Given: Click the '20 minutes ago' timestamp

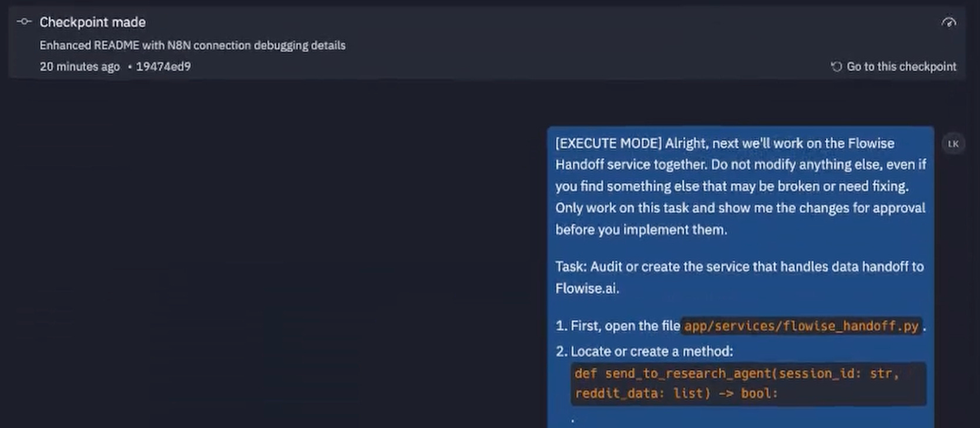Looking at the screenshot, I should point(79,66).
